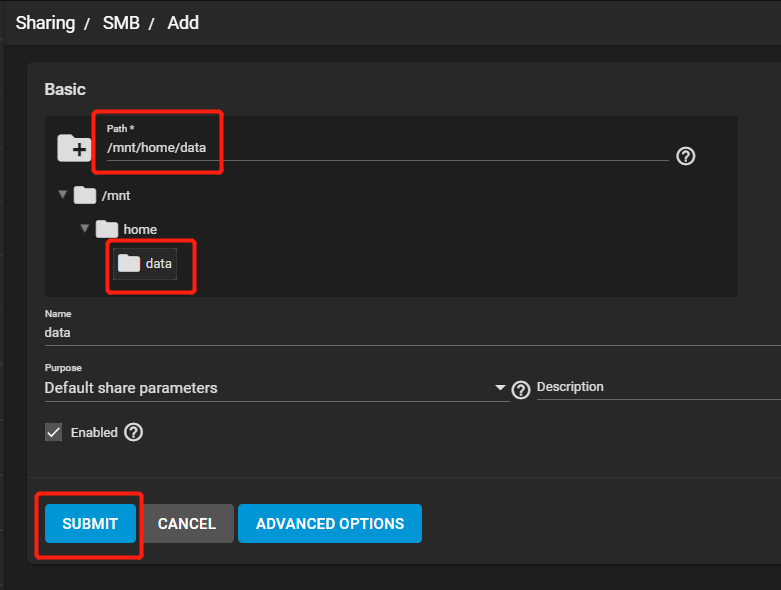The width and height of the screenshot is (781, 590).
Task: Select the home label in the tree
Action: pyautogui.click(x=140, y=230)
